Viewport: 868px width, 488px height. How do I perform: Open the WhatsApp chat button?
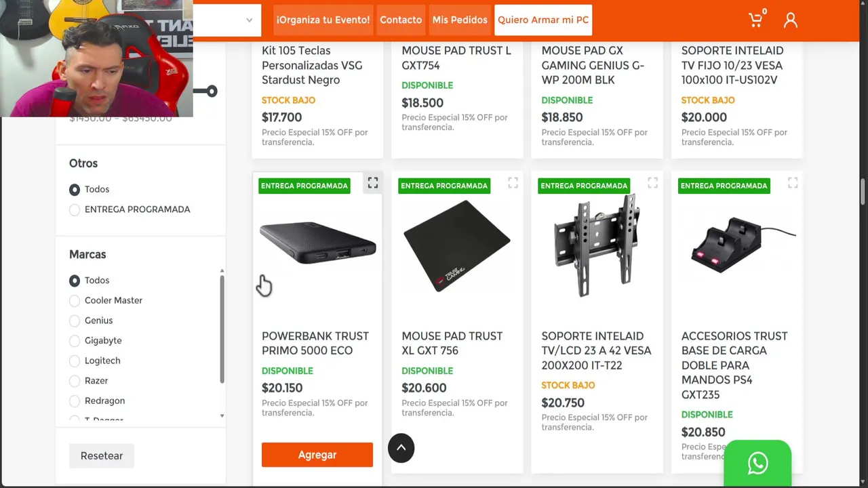[757, 464]
